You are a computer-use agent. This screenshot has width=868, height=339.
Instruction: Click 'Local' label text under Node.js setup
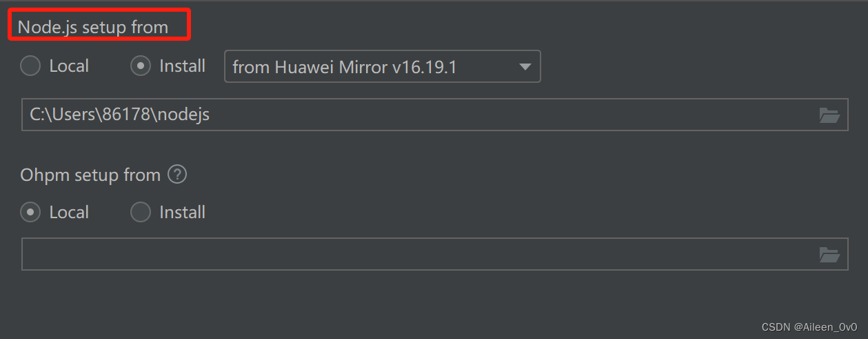pos(69,66)
